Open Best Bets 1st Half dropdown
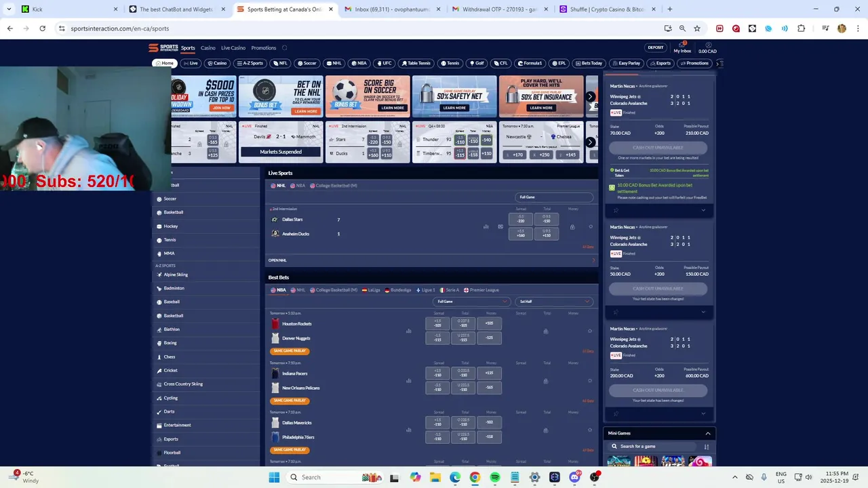 (555, 302)
